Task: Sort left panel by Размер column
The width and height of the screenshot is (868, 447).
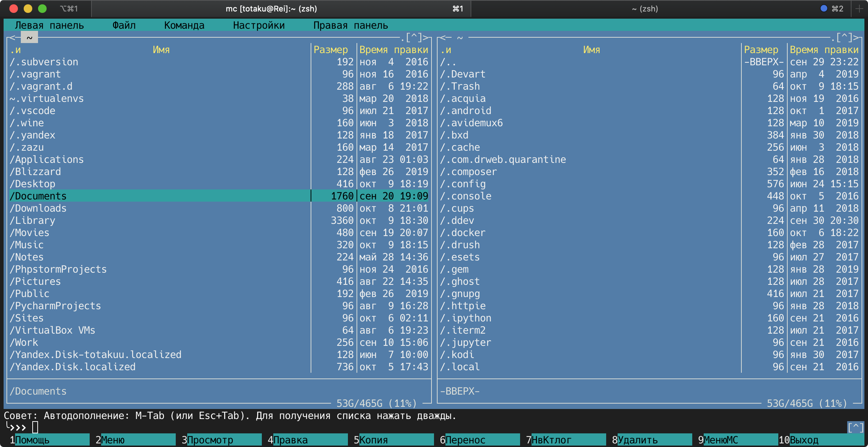Action: point(330,50)
